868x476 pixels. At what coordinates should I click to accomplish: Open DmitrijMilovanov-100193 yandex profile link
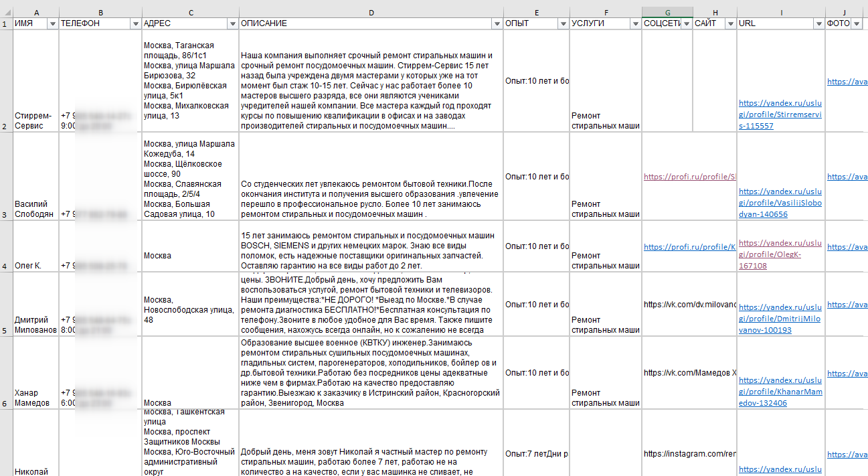tap(780, 319)
